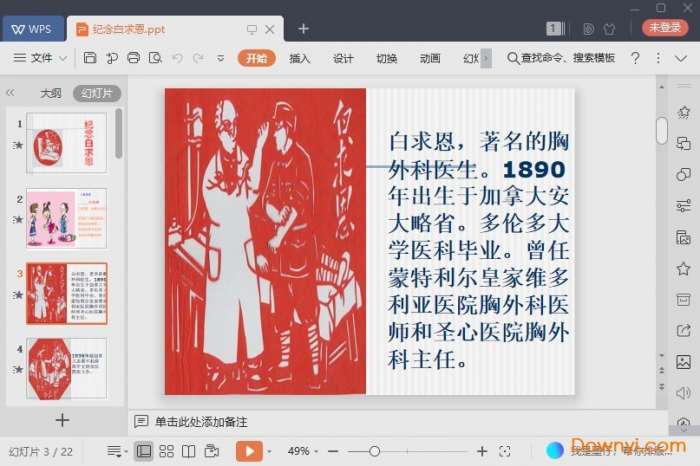Click the presentation screen icon in document tab
Viewport: 700px width, 466px height.
click(252, 29)
